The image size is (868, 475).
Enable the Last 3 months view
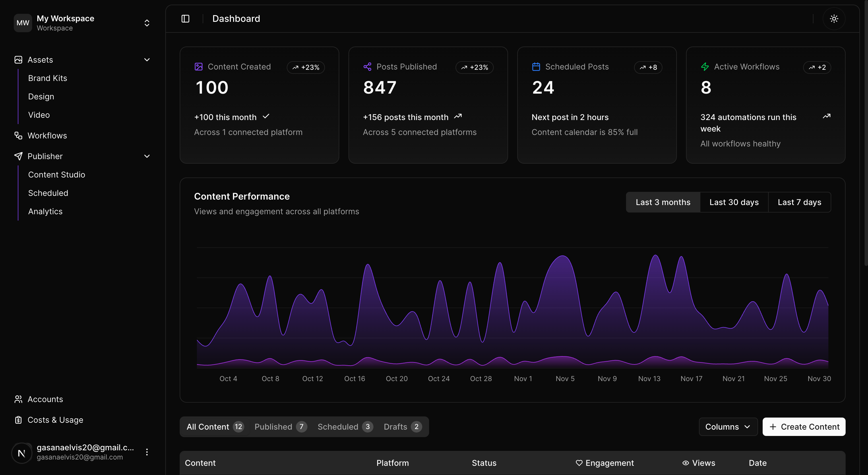pos(663,202)
